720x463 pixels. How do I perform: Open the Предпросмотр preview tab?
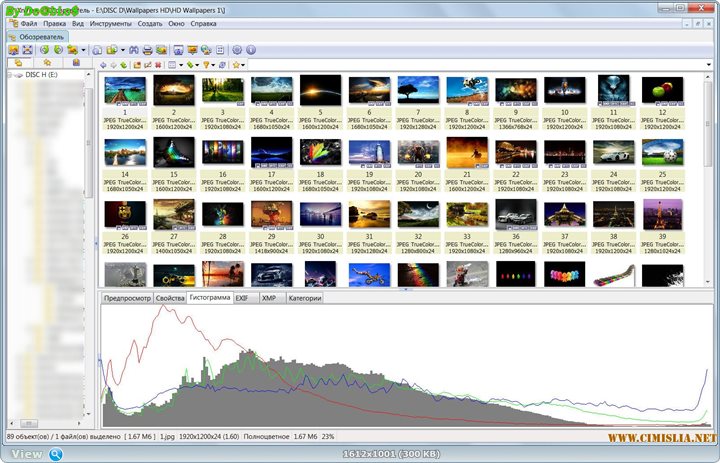click(127, 298)
